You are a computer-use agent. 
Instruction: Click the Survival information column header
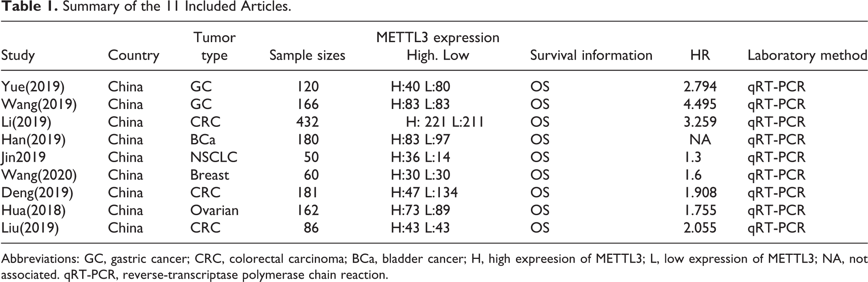pos(591,56)
